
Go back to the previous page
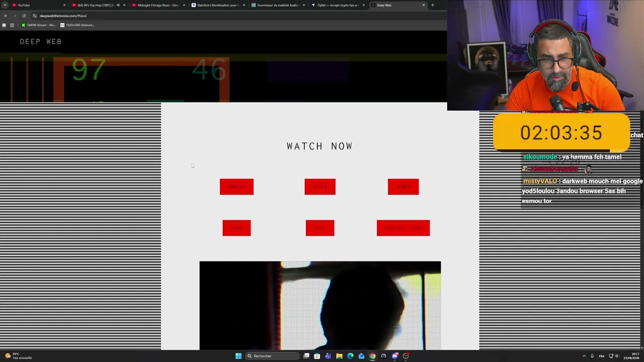pos(6,16)
